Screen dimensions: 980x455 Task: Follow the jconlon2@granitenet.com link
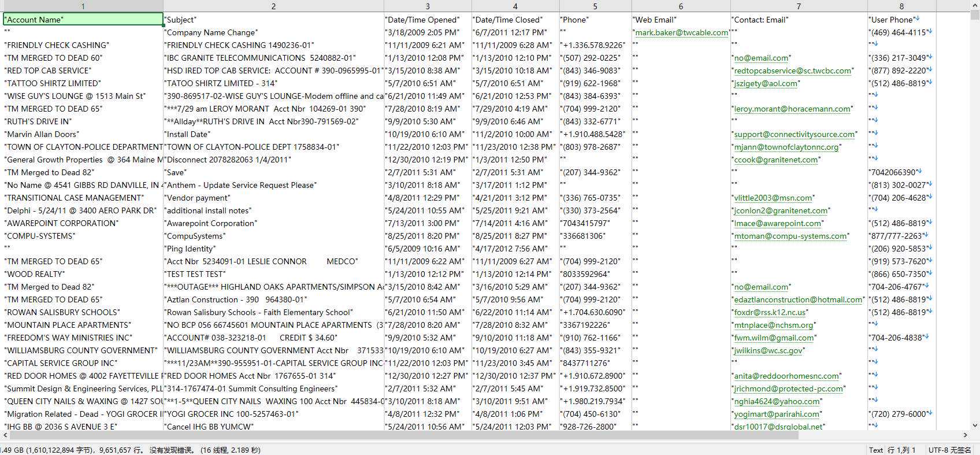781,210
